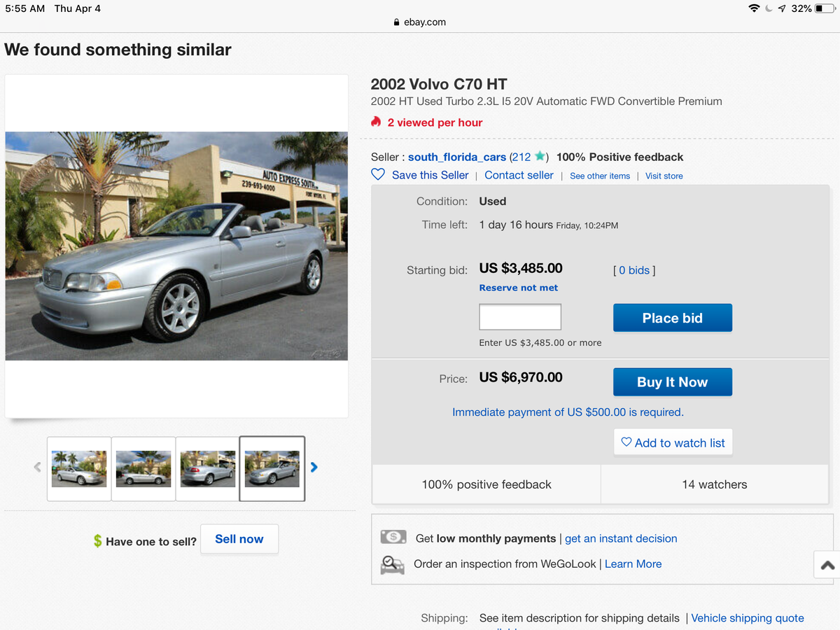Click the money icon for monthly payments
840x630 pixels.
(393, 538)
